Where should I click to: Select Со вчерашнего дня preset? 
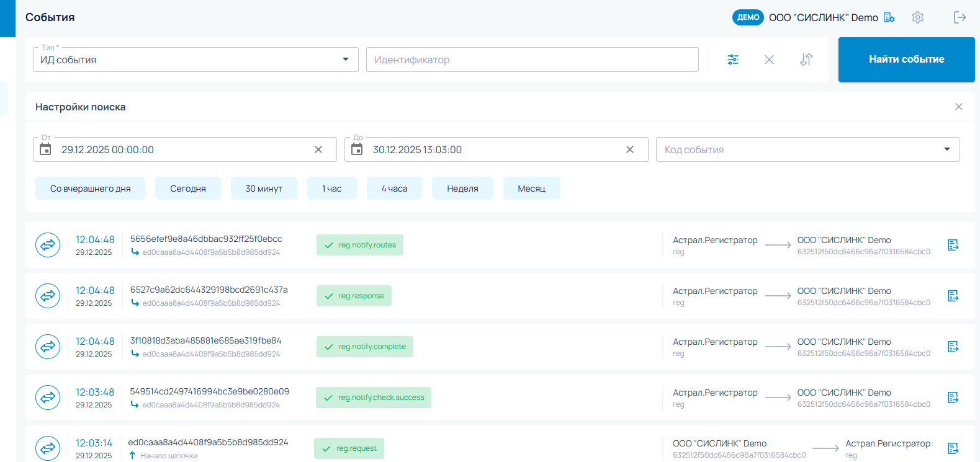tap(90, 189)
